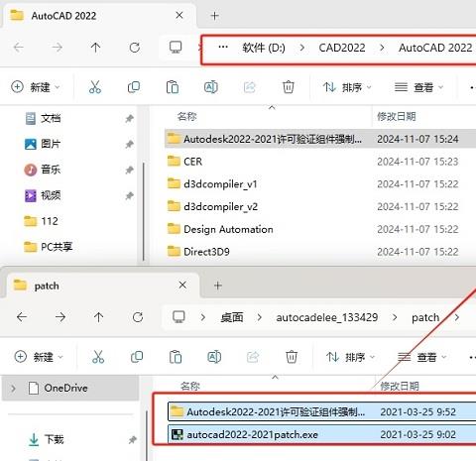Unpin 下载 in patch window sidebar
Image resolution: width=476 pixels, height=461 pixels.
(133, 440)
